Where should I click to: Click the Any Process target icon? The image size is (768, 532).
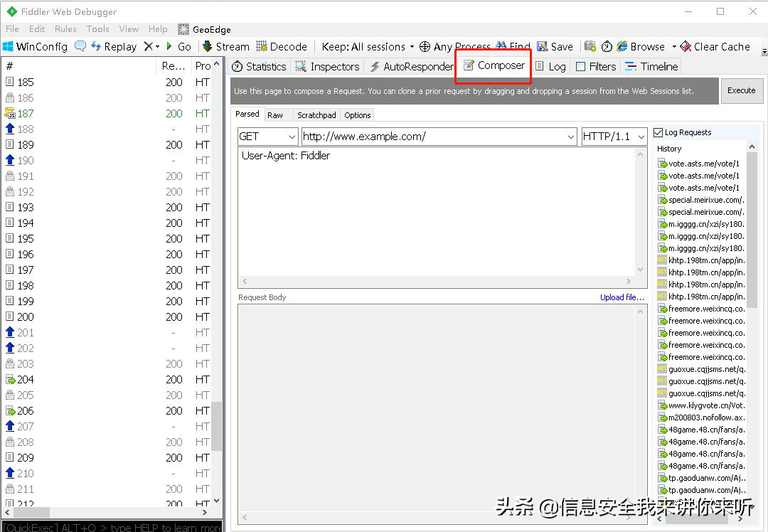pos(425,46)
